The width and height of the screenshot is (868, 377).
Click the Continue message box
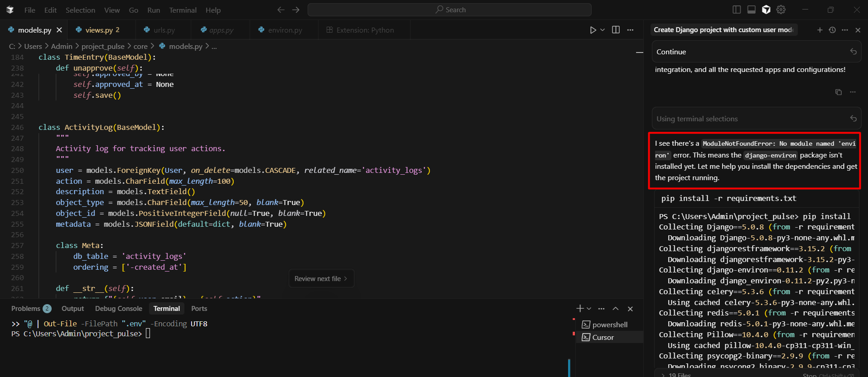pyautogui.click(x=756, y=52)
